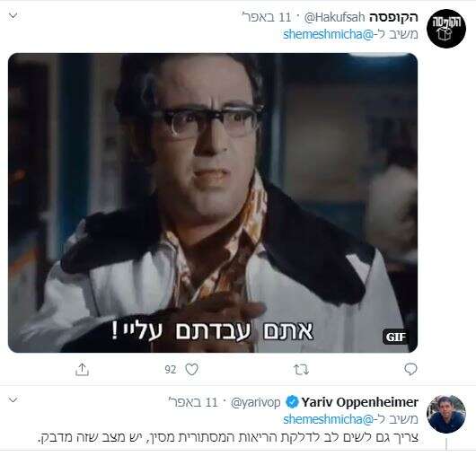476x456 pixels.
Task: Expand the chevron menu on Yariv Oppenheimer's tweet
Action: [13, 399]
